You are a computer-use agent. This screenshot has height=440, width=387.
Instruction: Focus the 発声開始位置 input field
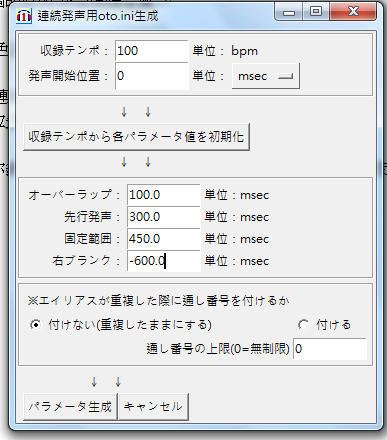point(152,76)
